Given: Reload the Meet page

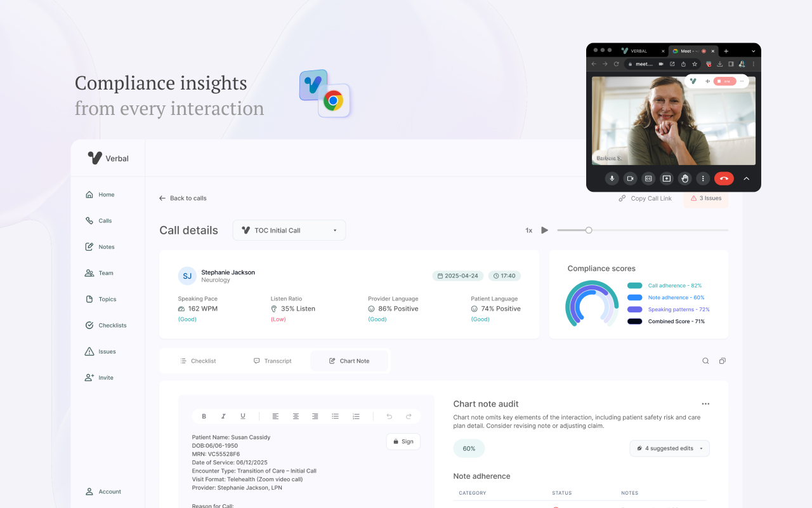Looking at the screenshot, I should pos(616,64).
